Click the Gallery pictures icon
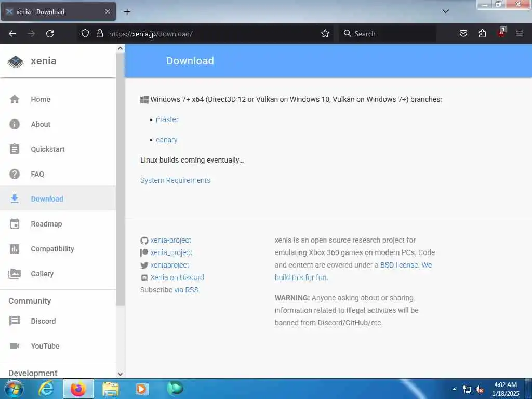This screenshot has width=532, height=399. click(x=15, y=273)
